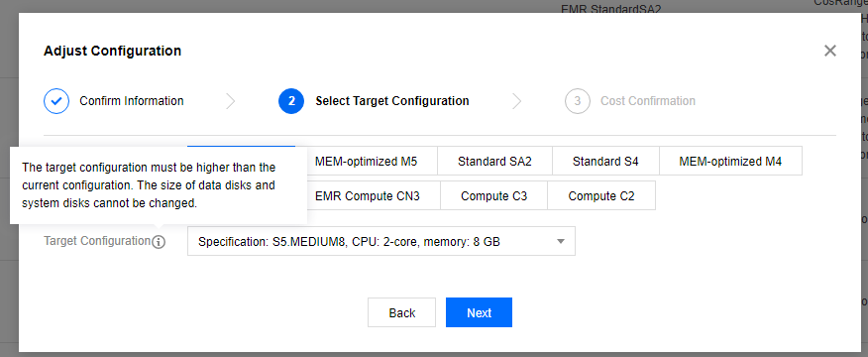
Task: Expand the specification list via its arrow
Action: pyautogui.click(x=560, y=242)
